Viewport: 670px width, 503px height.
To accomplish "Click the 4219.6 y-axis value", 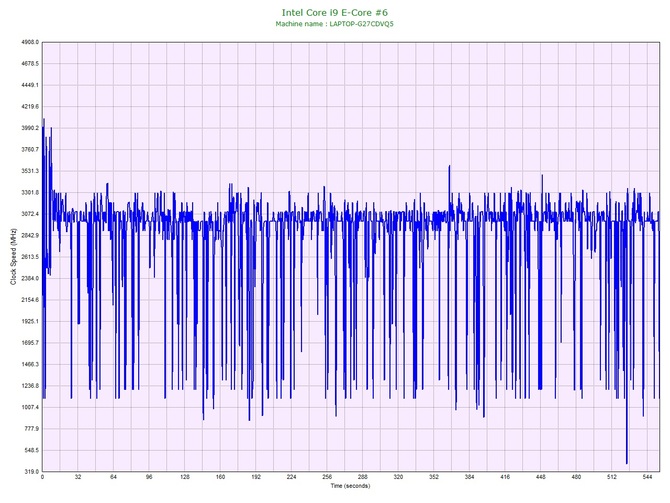I will coord(30,106).
